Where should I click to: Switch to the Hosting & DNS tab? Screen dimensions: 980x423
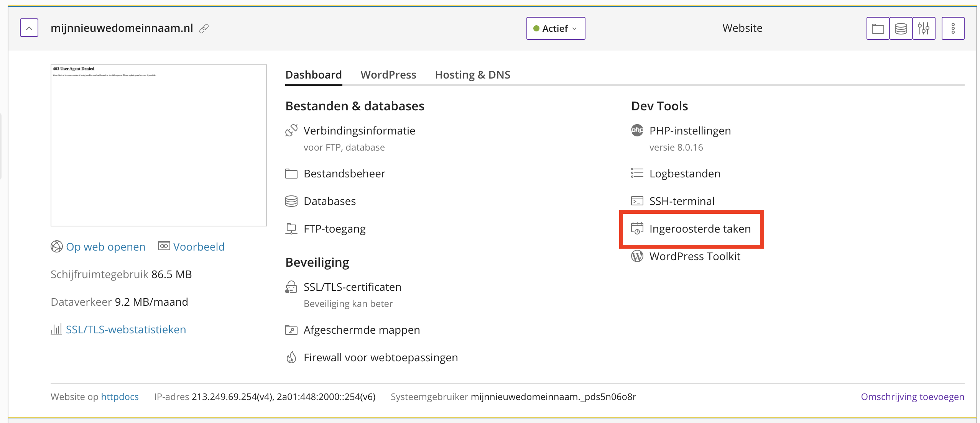(472, 75)
